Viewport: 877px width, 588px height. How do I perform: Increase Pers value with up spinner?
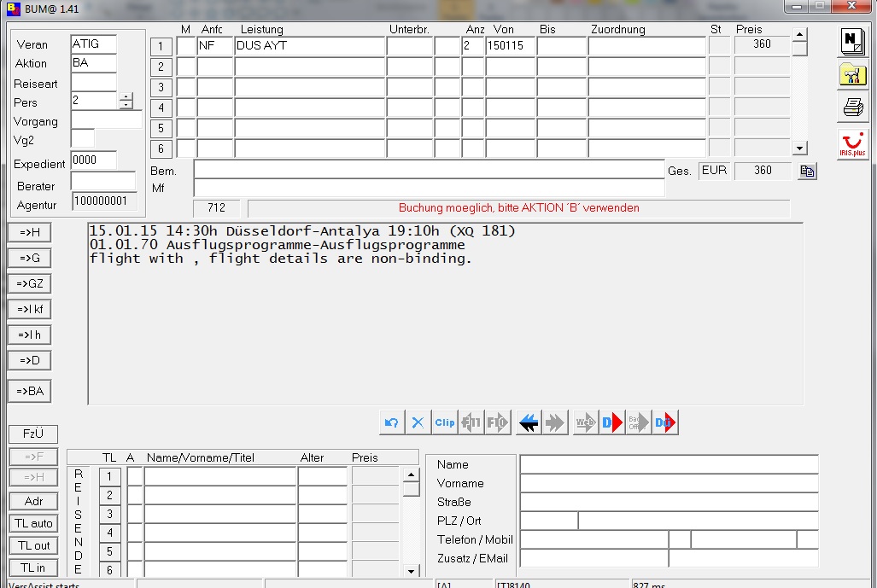tap(126, 96)
